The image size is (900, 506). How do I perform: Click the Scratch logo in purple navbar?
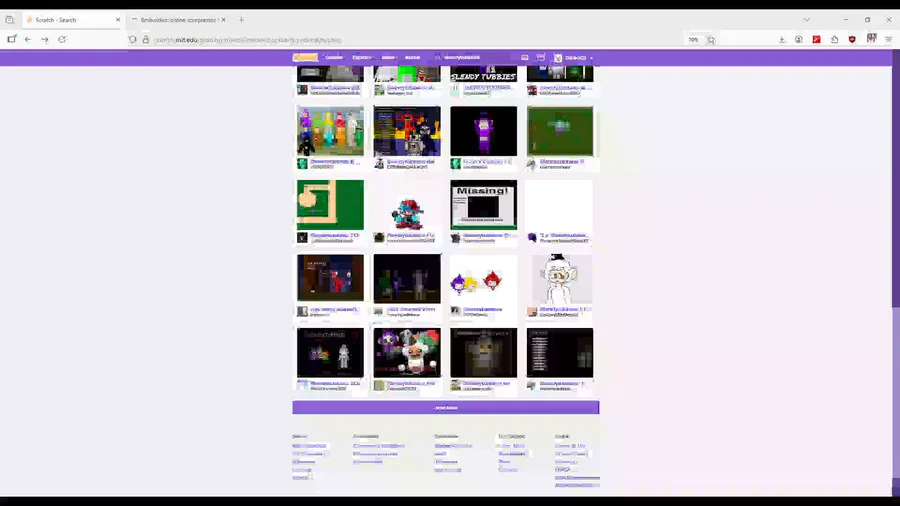tap(305, 57)
